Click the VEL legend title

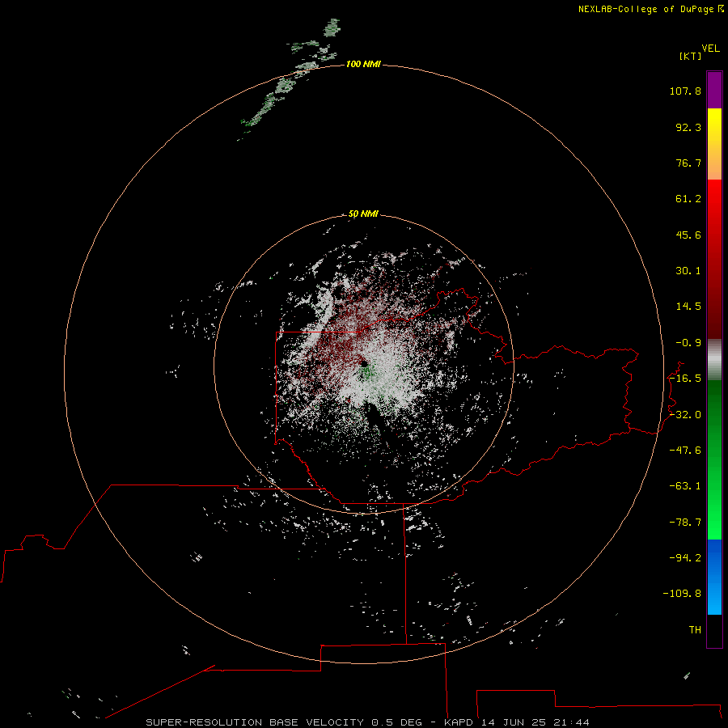(710, 49)
